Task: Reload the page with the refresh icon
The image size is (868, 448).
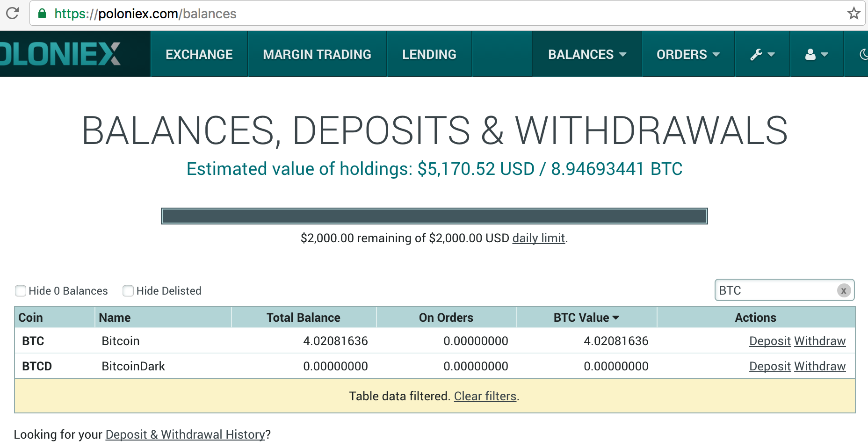Action: 13,13
